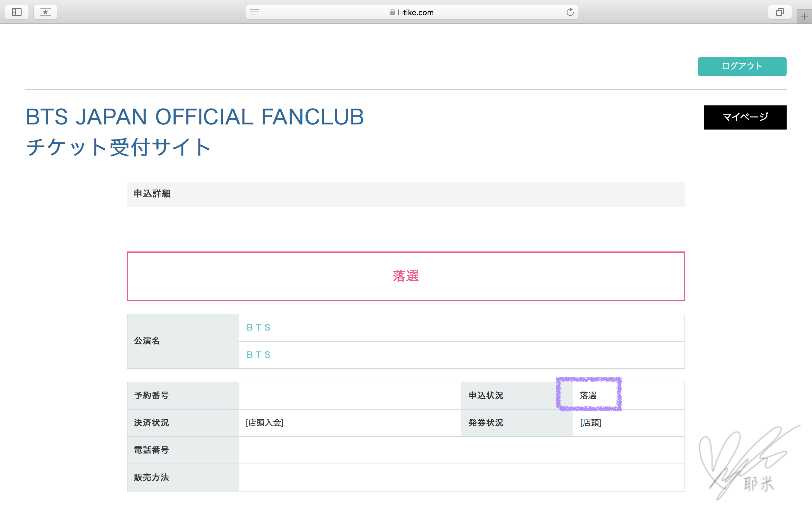Viewport: 812px width, 508px height.
Task: Click the l-tike.com address bar
Action: pos(412,12)
